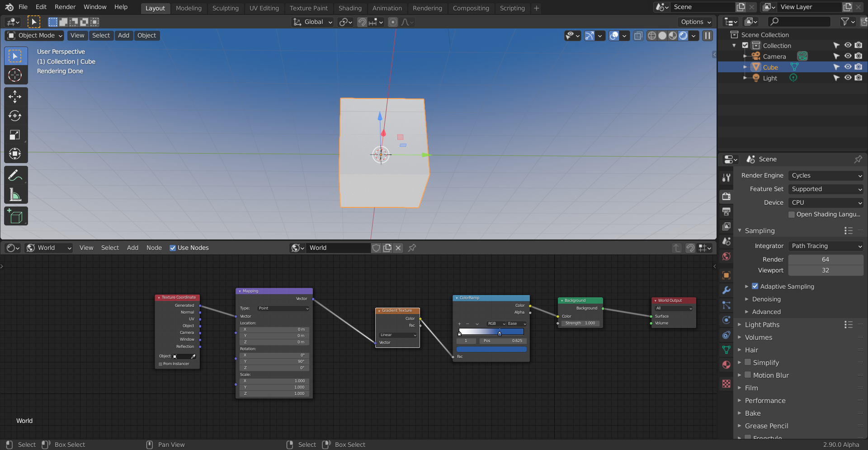The height and width of the screenshot is (450, 868).
Task: Switch to the Shading workspace tab
Action: point(349,8)
